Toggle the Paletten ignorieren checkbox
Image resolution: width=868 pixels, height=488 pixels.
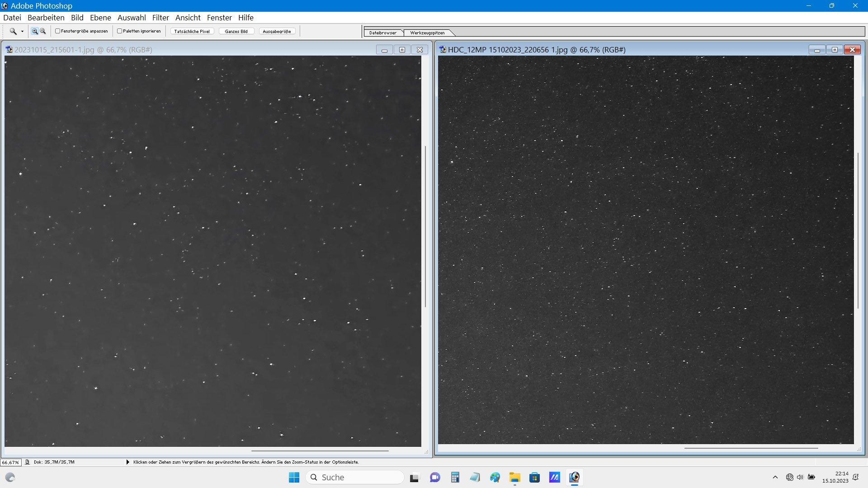click(x=120, y=31)
